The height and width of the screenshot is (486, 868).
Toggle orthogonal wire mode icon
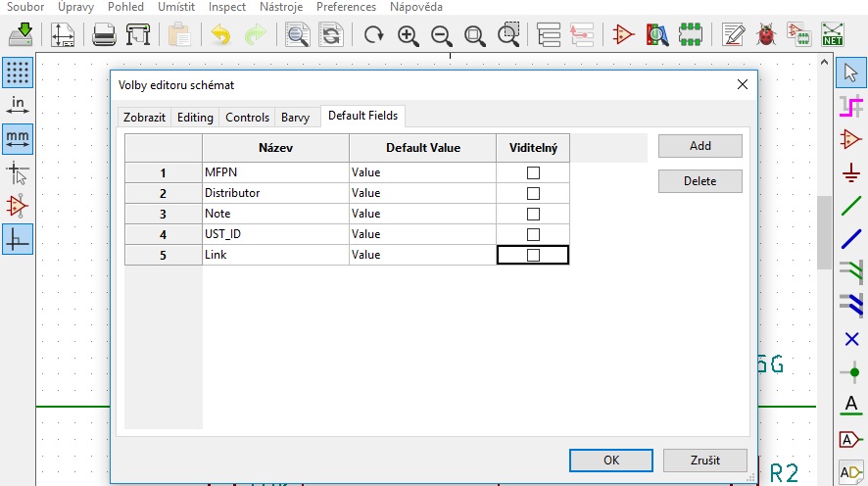tap(18, 239)
